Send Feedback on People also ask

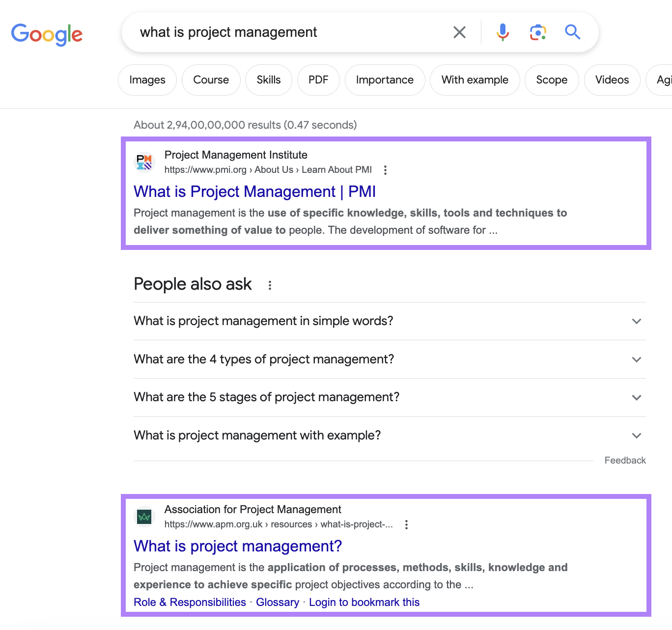tap(625, 460)
